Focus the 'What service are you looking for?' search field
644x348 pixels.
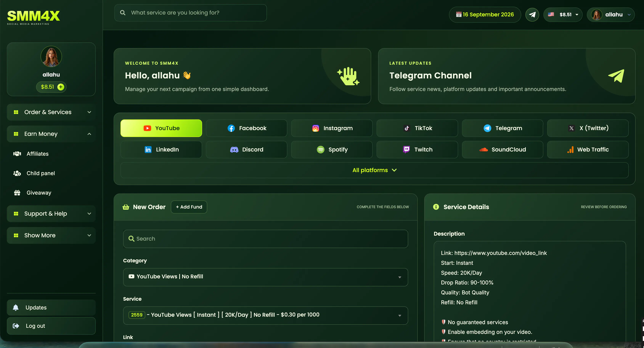click(x=190, y=13)
